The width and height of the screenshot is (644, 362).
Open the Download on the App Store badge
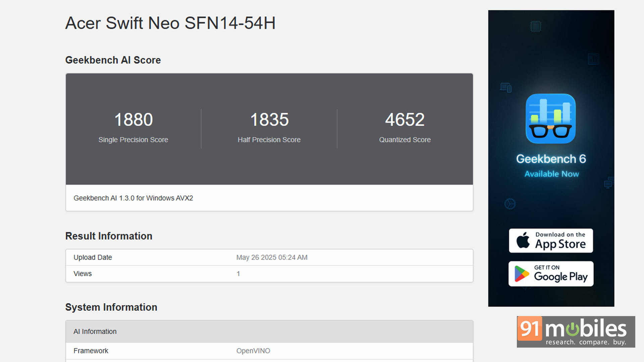tap(551, 241)
